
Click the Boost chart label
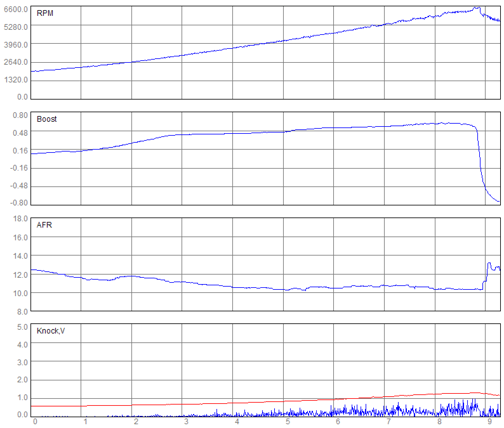[x=46, y=119]
